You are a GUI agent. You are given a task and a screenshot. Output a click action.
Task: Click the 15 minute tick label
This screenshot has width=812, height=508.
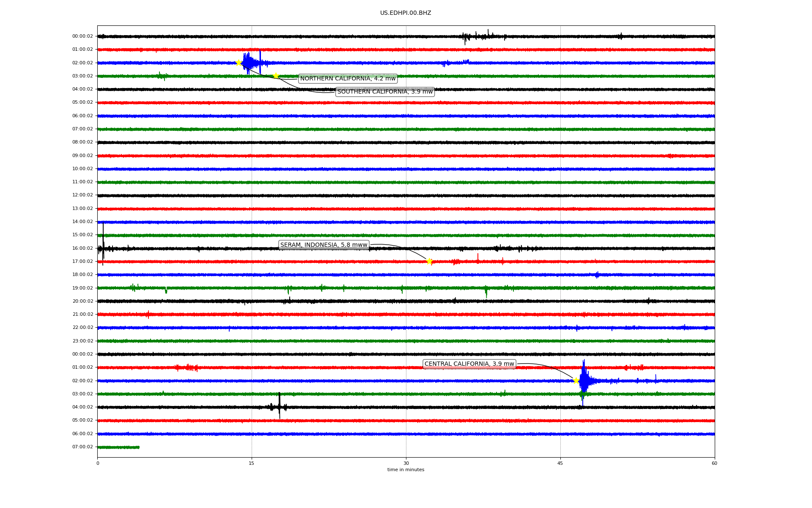point(252,463)
